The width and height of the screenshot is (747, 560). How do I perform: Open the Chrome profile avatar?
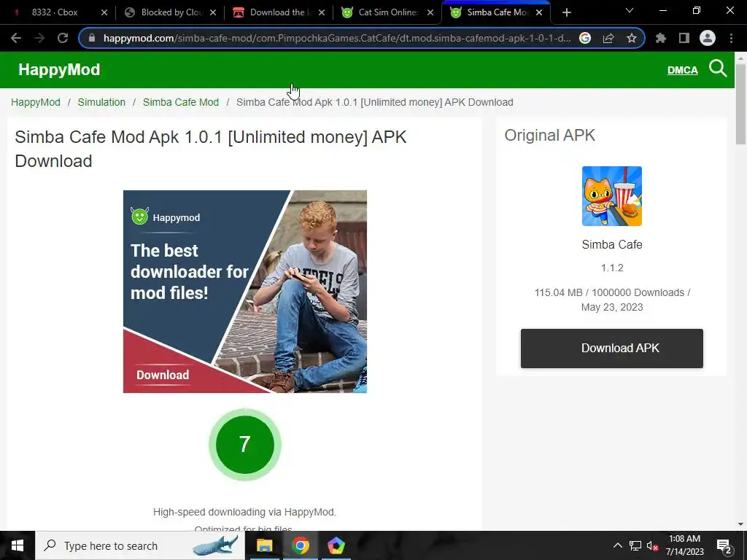(708, 38)
